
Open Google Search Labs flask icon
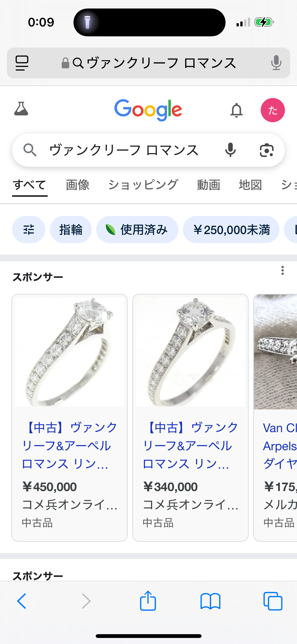click(x=21, y=109)
